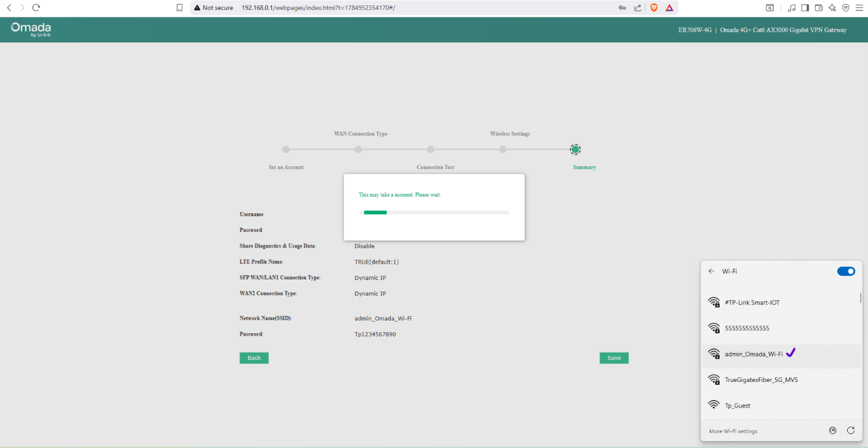The image size is (868, 448).
Task: Click the signal icon beside 5555555555555
Action: (714, 328)
